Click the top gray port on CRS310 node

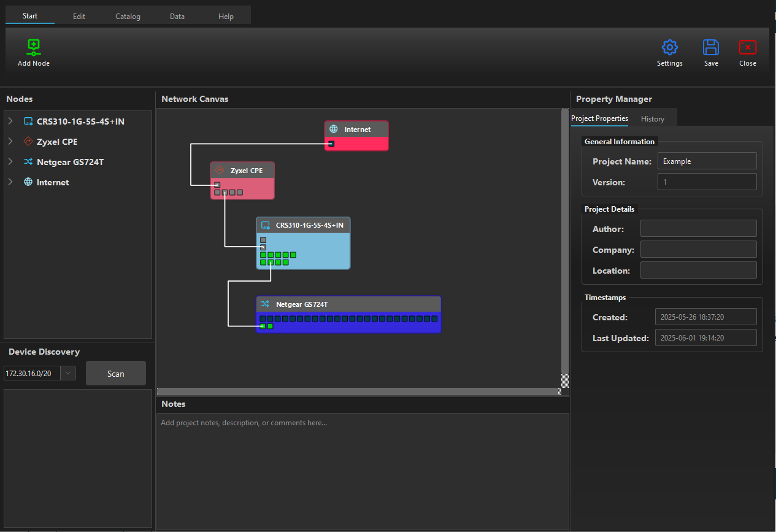coord(263,240)
